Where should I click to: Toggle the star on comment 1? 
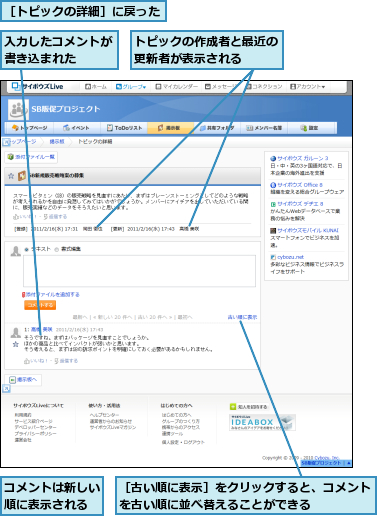point(15,345)
